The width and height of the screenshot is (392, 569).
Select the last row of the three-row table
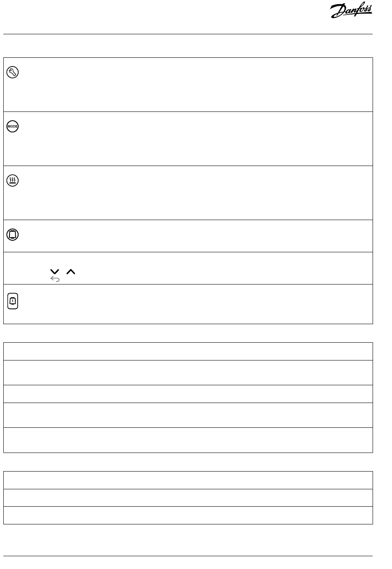tap(188, 515)
